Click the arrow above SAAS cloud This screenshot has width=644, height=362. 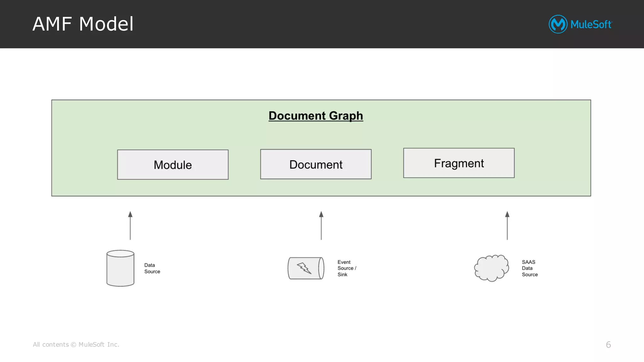click(507, 226)
